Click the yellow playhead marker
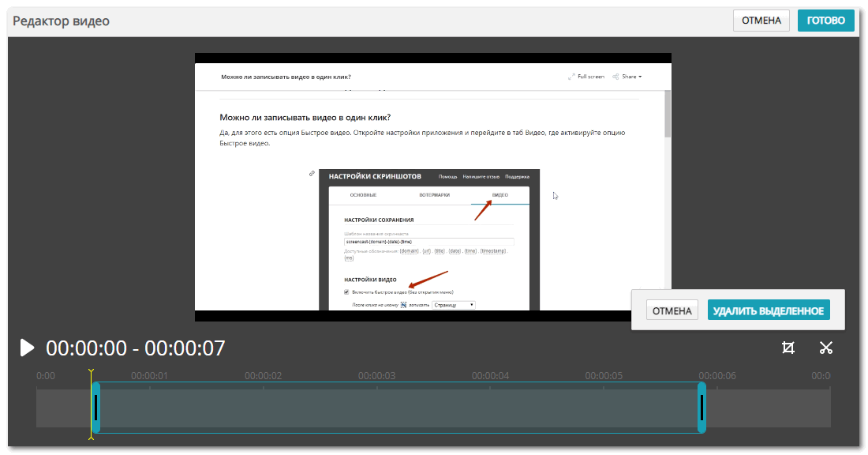 (x=92, y=371)
